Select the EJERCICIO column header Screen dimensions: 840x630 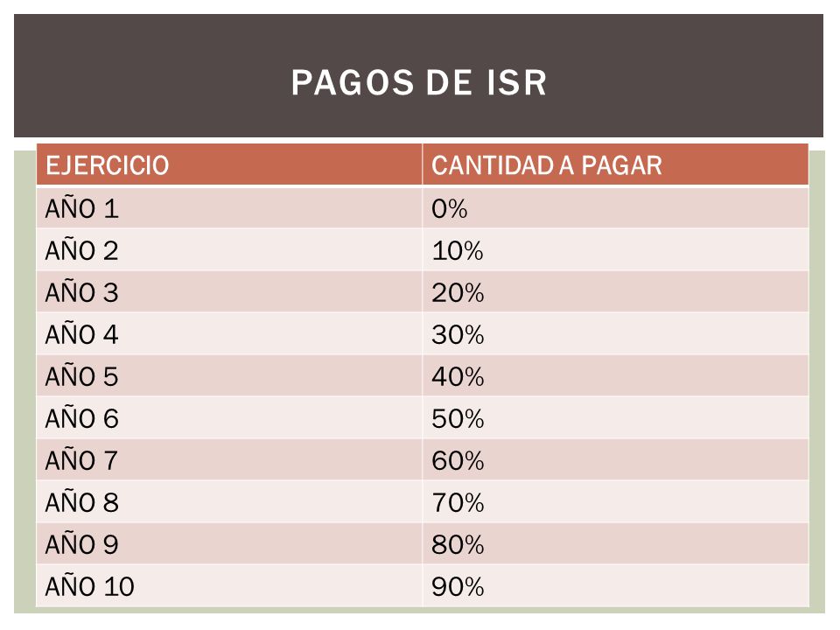click(229, 165)
